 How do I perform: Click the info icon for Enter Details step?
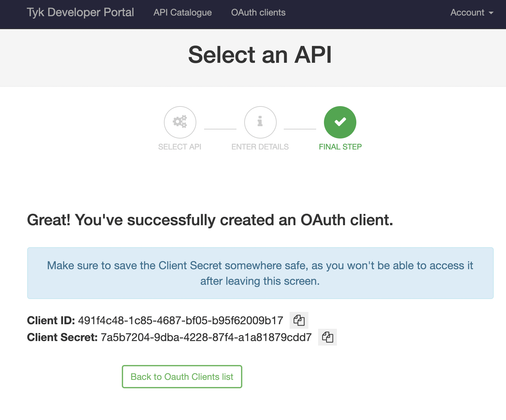[x=260, y=122]
